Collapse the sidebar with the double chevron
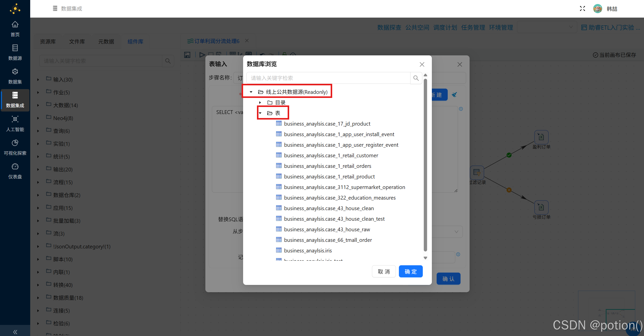644x336 pixels. [15, 332]
